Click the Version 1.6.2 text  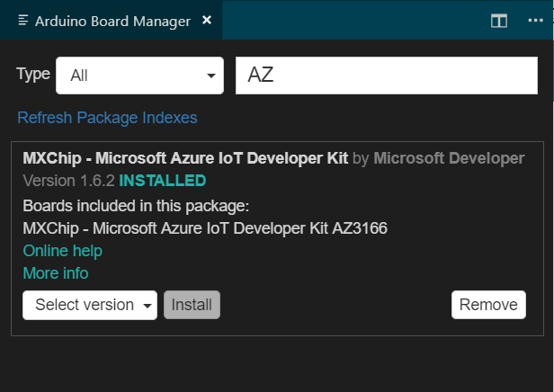click(68, 181)
